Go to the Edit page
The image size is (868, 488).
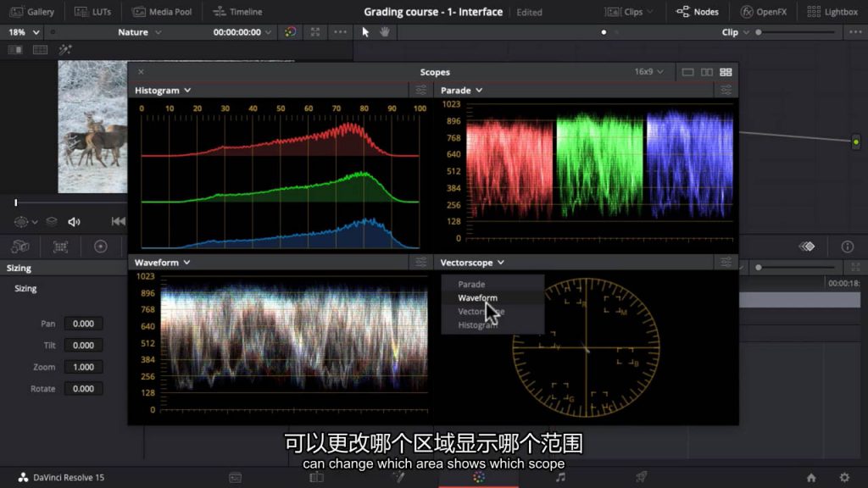(316, 478)
